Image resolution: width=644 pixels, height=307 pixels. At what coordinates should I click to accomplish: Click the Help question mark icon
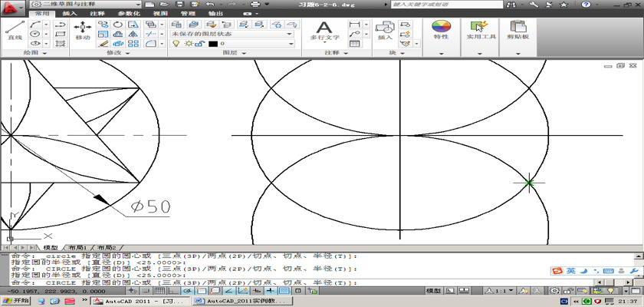point(586,5)
